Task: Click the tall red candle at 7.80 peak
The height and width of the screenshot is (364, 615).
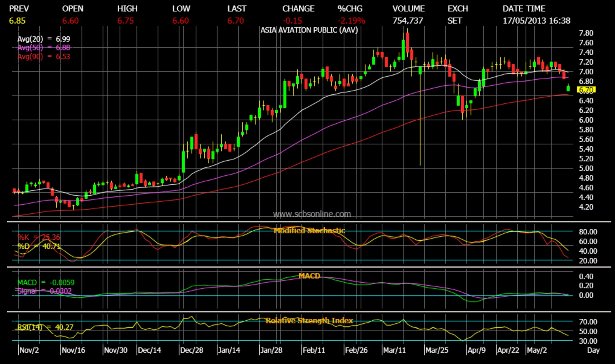Action: pos(407,42)
